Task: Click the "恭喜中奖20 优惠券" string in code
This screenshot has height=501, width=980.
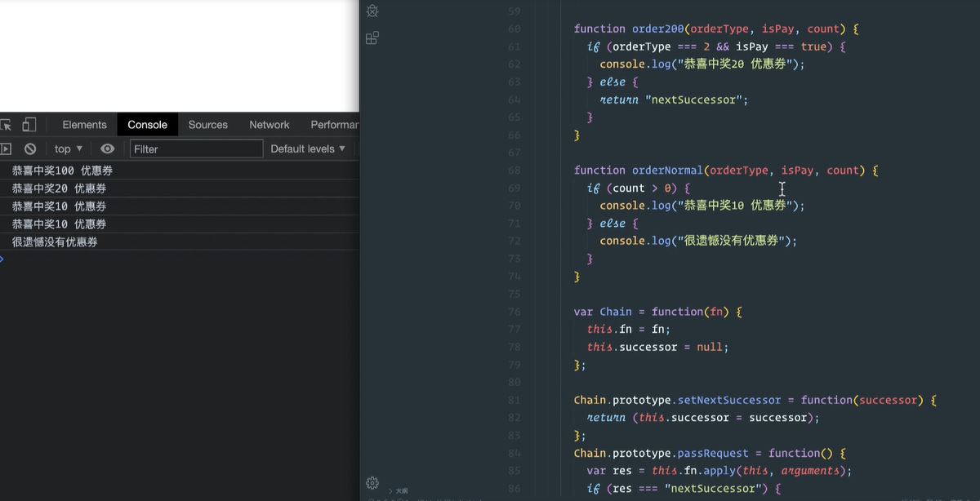Action: pyautogui.click(x=734, y=64)
